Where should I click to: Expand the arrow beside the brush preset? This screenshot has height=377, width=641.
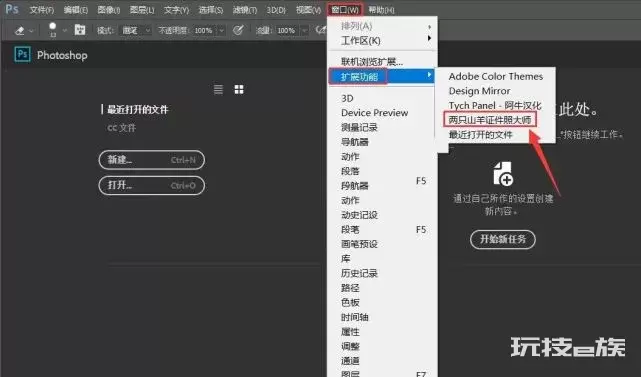pyautogui.click(x=65, y=30)
